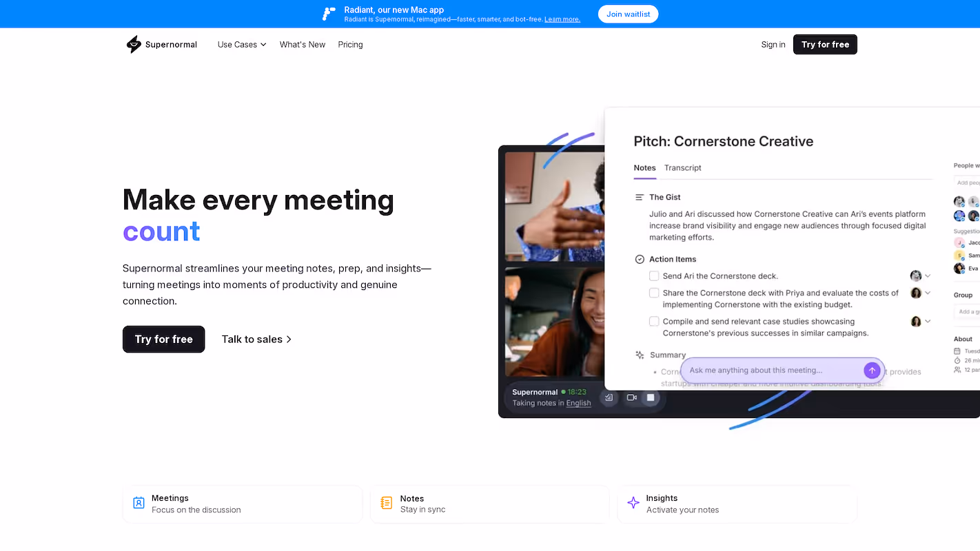Open assignee chevron for Send Ari deck item

[x=928, y=275]
